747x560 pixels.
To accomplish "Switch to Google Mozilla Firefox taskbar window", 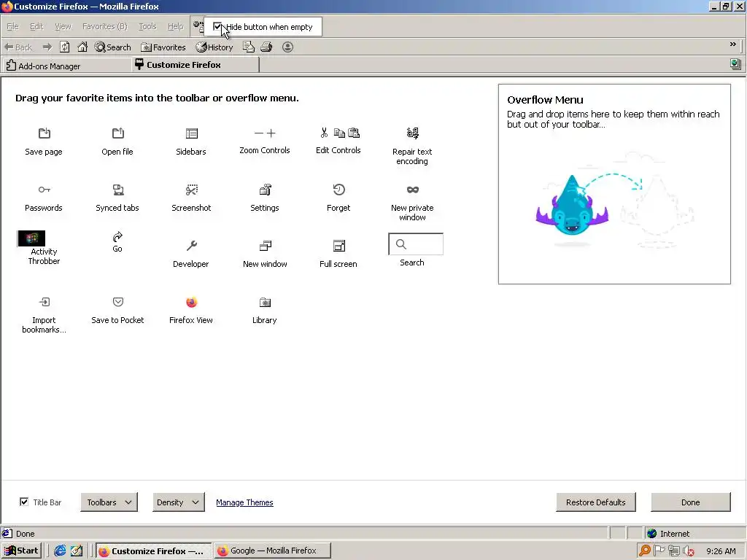I will pos(272,551).
